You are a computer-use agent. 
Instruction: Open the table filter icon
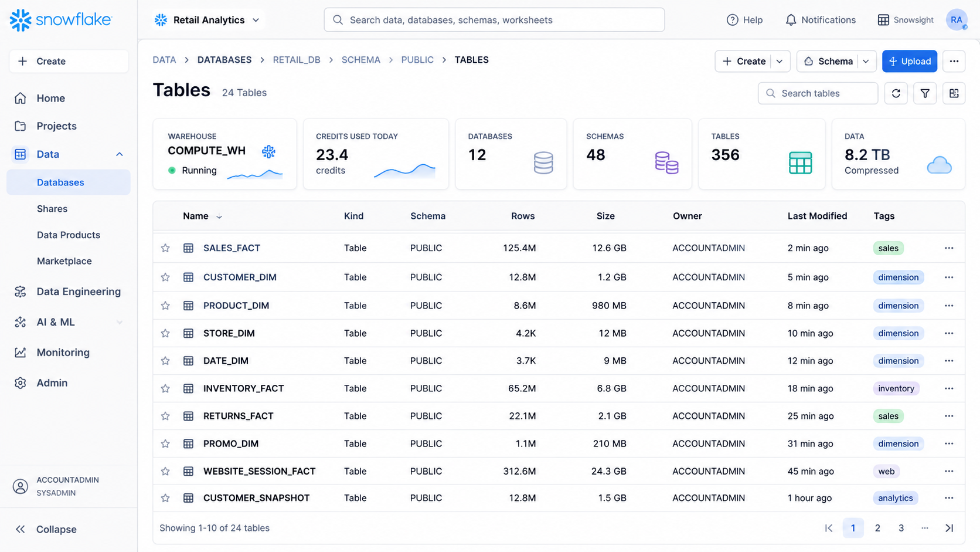925,93
